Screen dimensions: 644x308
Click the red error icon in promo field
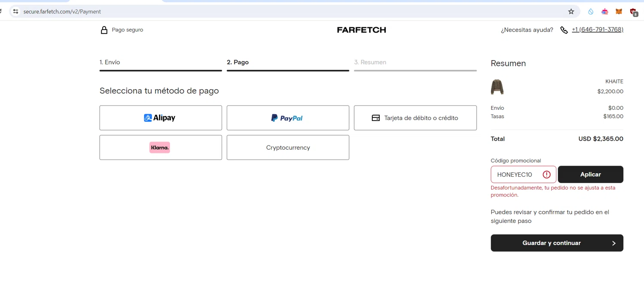point(547,175)
